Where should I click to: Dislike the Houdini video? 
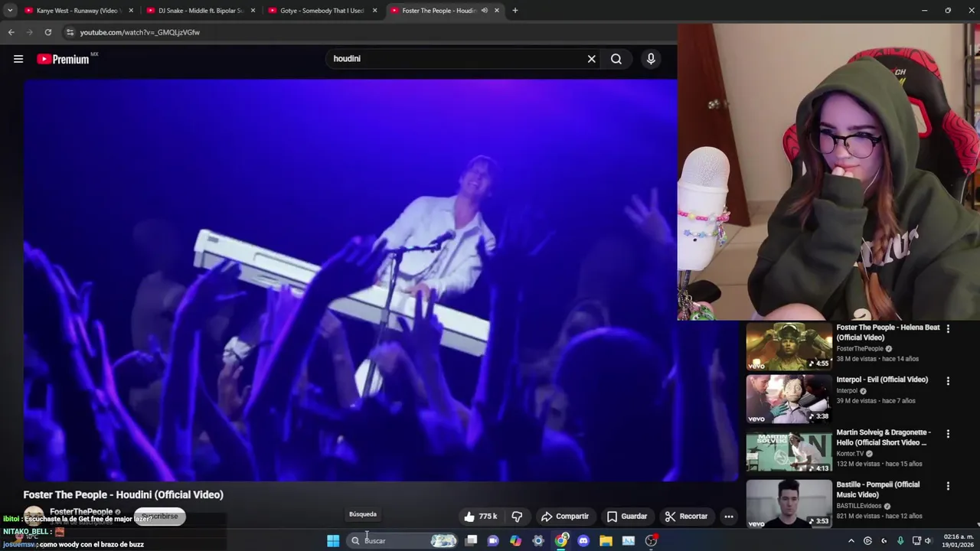coord(517,517)
